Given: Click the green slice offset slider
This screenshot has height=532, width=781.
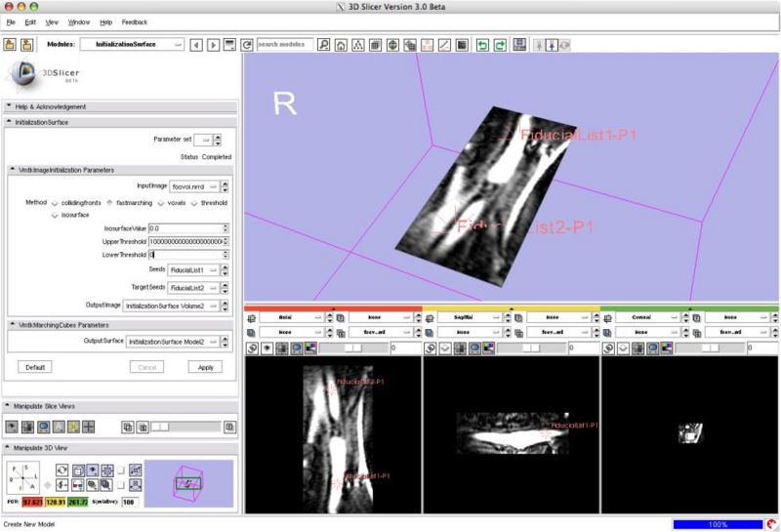Looking at the screenshot, I should pos(711,348).
